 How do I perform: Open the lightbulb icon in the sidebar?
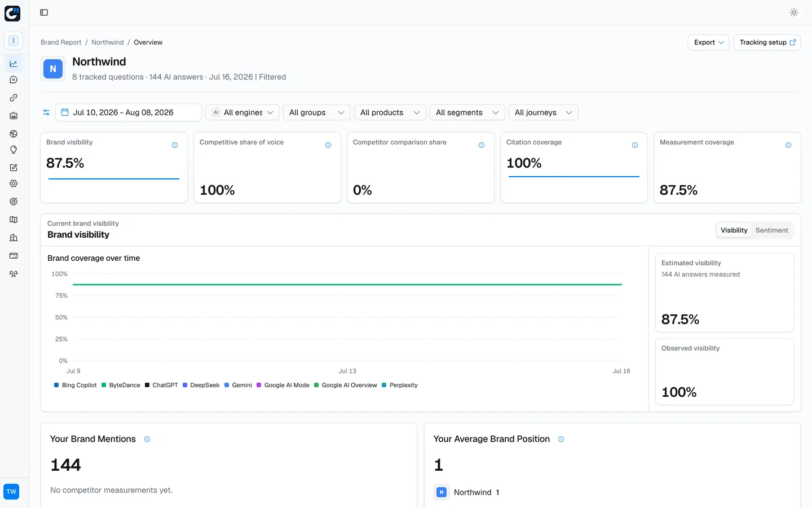click(x=14, y=150)
